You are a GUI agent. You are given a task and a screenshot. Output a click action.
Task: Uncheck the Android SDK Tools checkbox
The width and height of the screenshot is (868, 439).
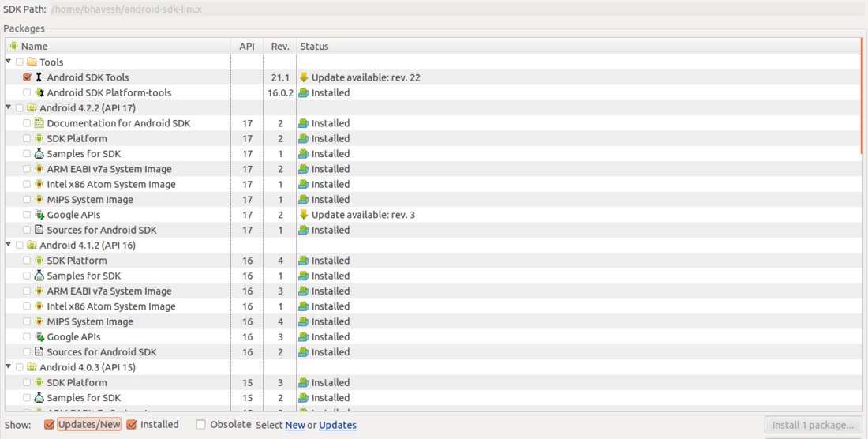coord(27,77)
